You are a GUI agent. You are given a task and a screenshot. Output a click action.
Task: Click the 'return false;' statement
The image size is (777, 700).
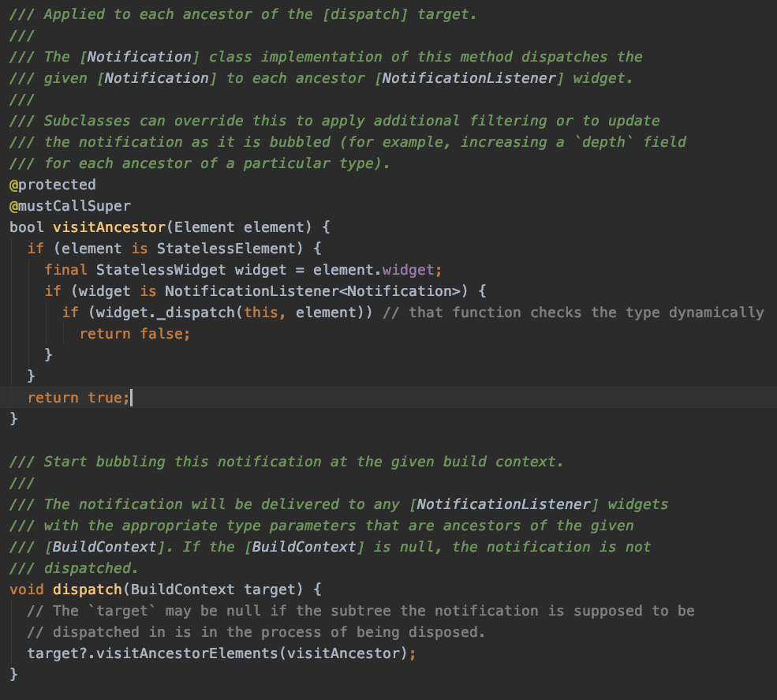click(x=135, y=334)
